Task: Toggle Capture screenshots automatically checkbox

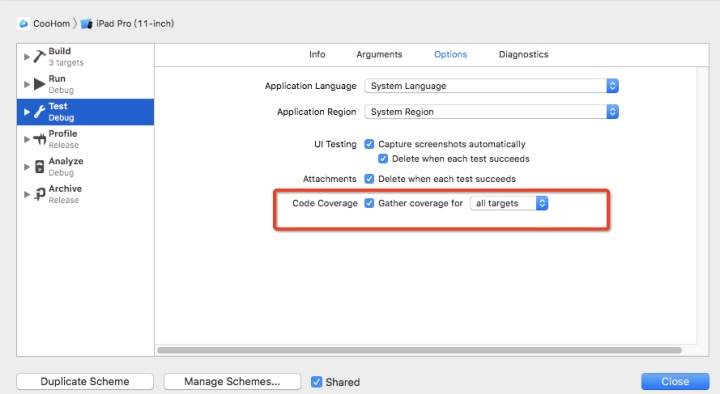Action: 369,144
